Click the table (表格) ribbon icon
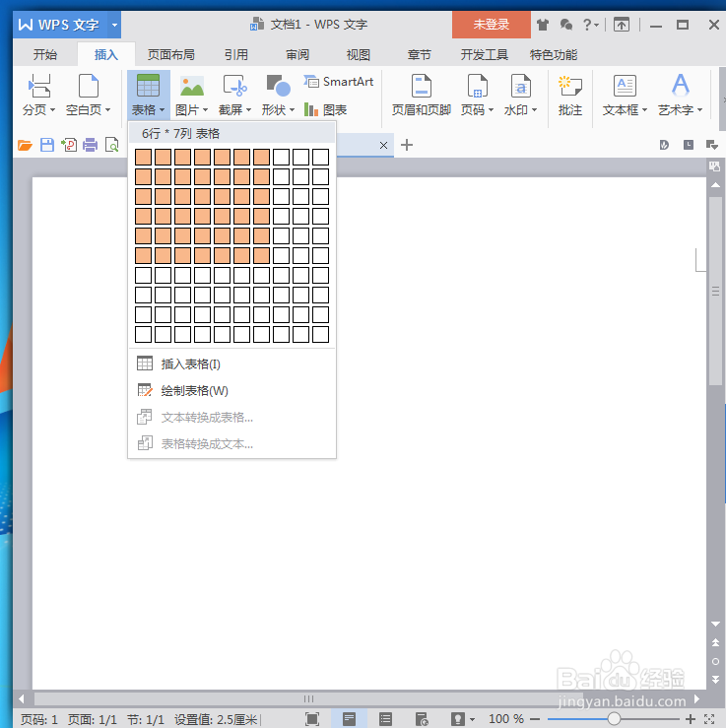 (148, 87)
